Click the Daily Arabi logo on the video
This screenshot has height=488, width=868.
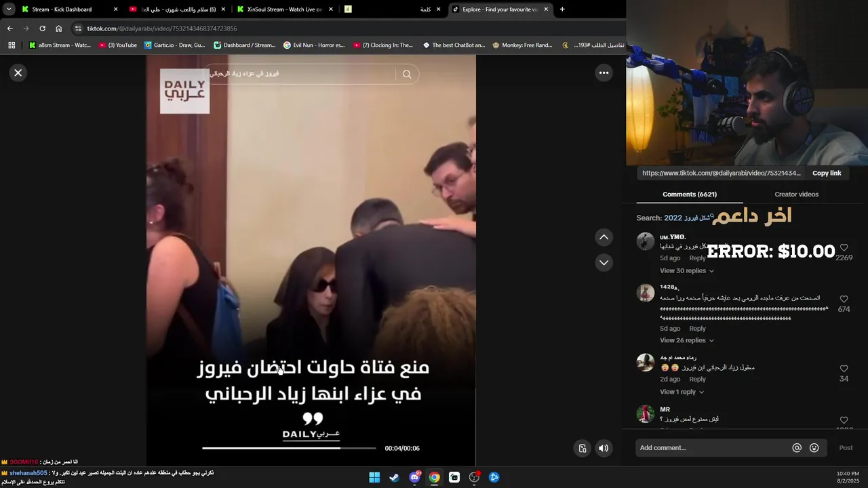(x=184, y=91)
